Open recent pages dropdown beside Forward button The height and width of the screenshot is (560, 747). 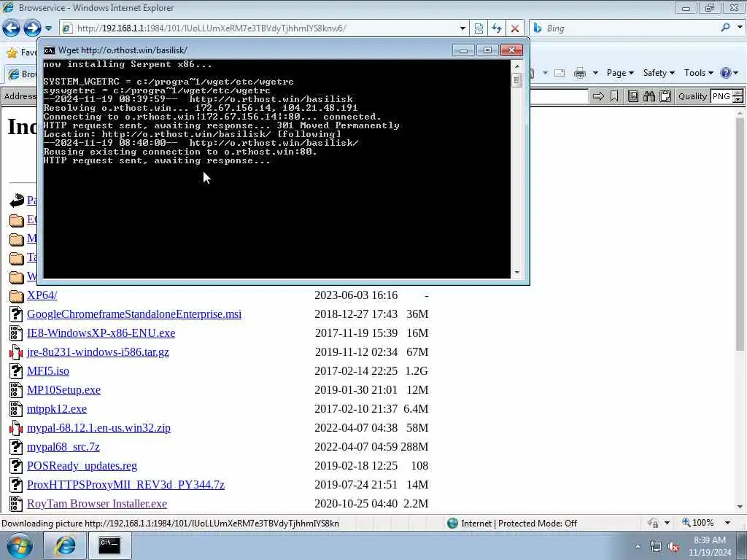point(48,28)
